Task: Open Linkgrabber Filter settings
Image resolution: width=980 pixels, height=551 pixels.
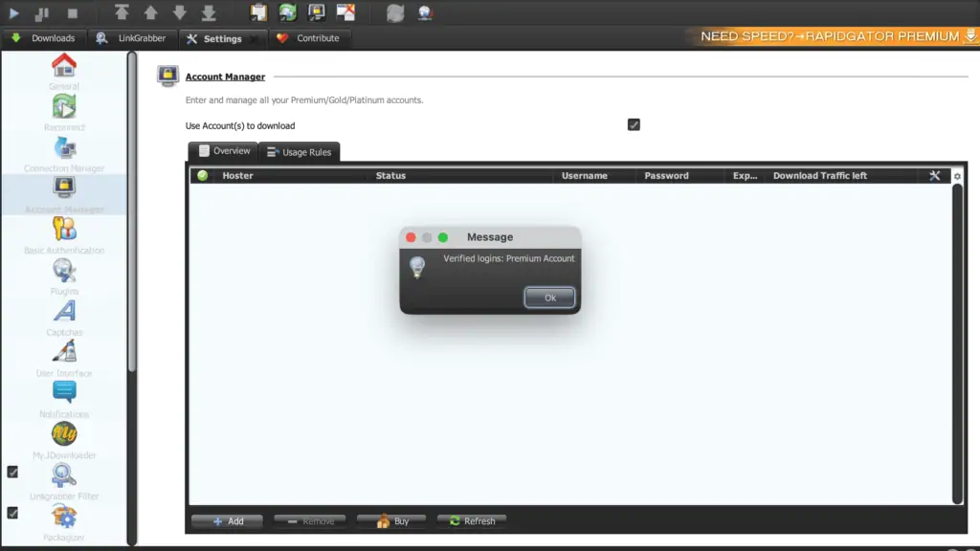Action: point(64,482)
